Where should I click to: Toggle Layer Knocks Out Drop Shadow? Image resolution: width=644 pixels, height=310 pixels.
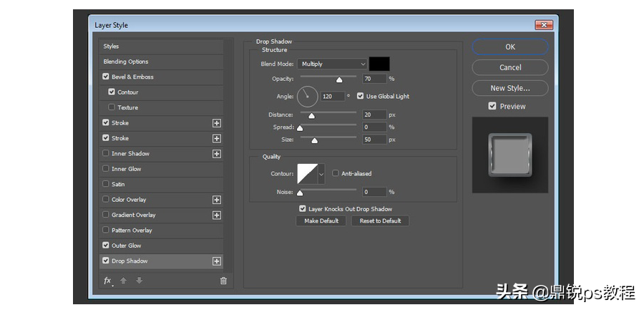click(303, 209)
